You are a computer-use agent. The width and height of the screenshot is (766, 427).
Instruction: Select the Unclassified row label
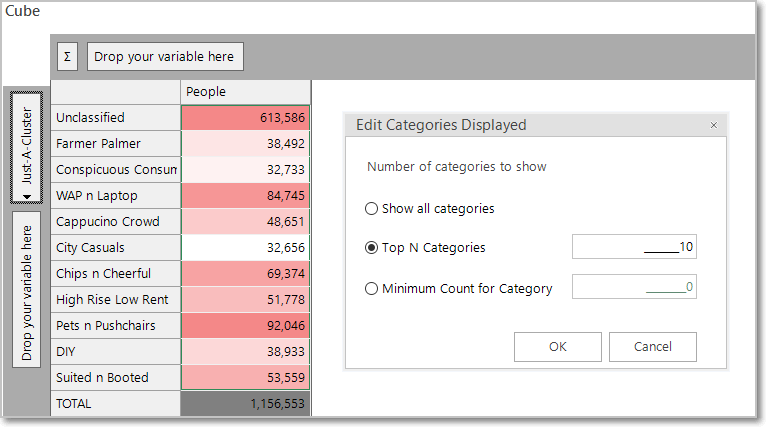point(116,118)
